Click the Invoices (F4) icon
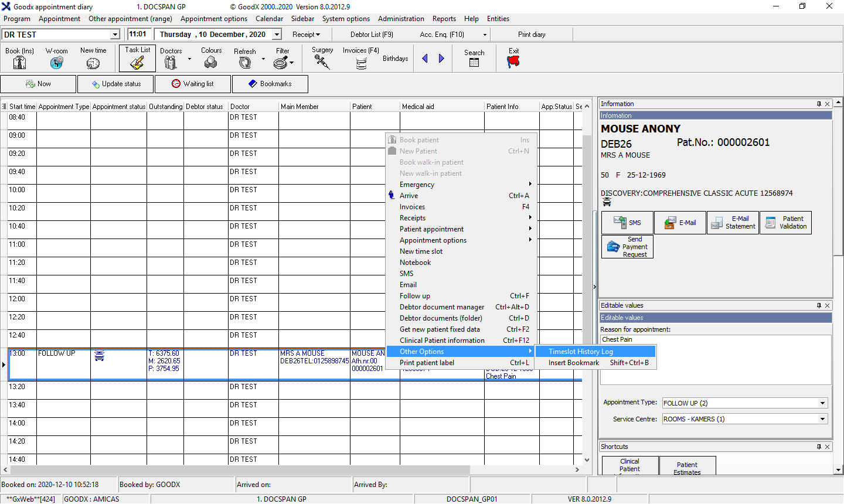Viewport: 844px width, 504px height. tap(361, 63)
